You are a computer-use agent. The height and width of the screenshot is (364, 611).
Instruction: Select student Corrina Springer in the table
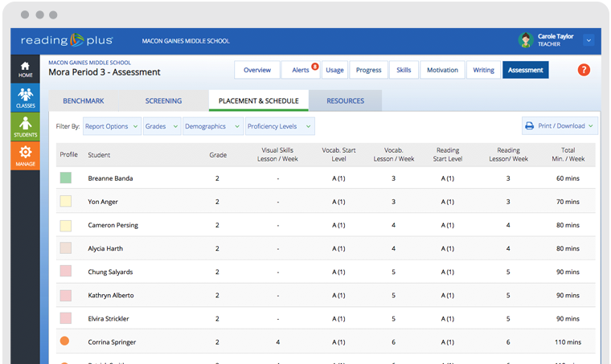112,342
